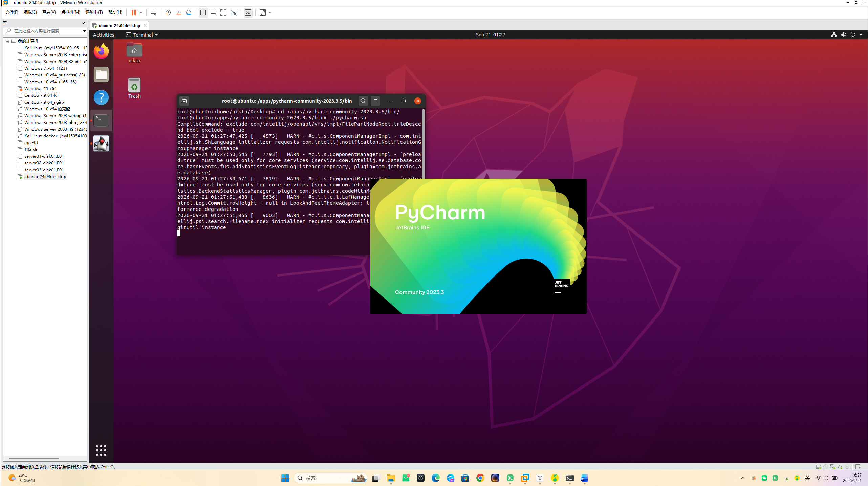Close the ubuntu-24.04desktop tab
This screenshot has height=486, width=868.
coord(145,26)
